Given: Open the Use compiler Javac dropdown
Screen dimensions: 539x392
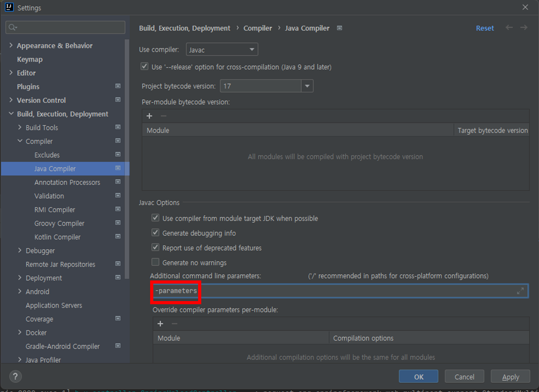Looking at the screenshot, I should coord(222,49).
